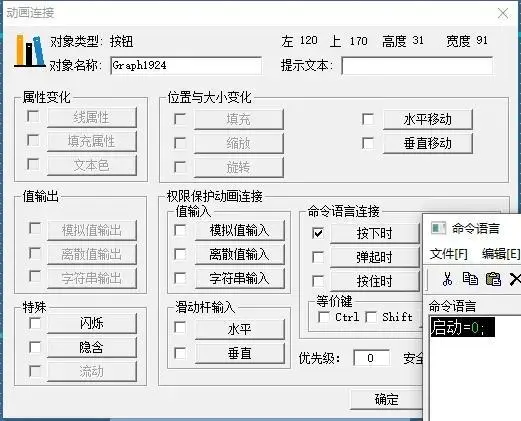Open the 文件[F] menu

449,254
